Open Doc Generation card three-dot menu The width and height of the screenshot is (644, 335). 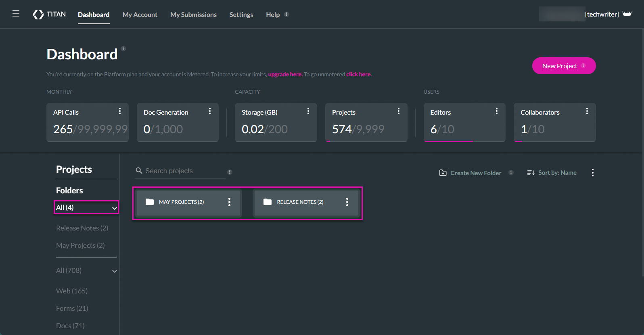coord(210,111)
